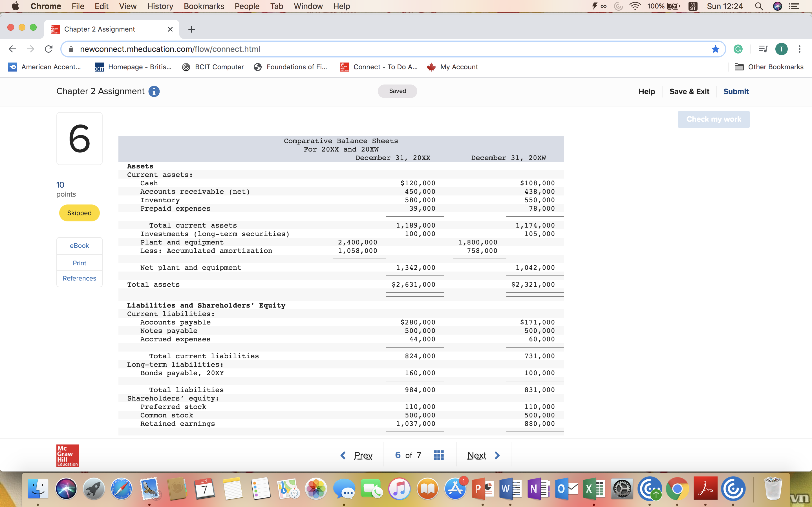The height and width of the screenshot is (507, 812).
Task: Go to the next question
Action: (483, 455)
